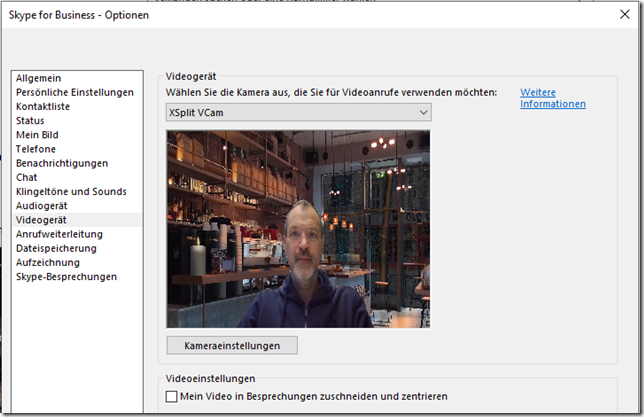Select Mein Bild category
Image resolution: width=644 pixels, height=417 pixels.
click(37, 135)
